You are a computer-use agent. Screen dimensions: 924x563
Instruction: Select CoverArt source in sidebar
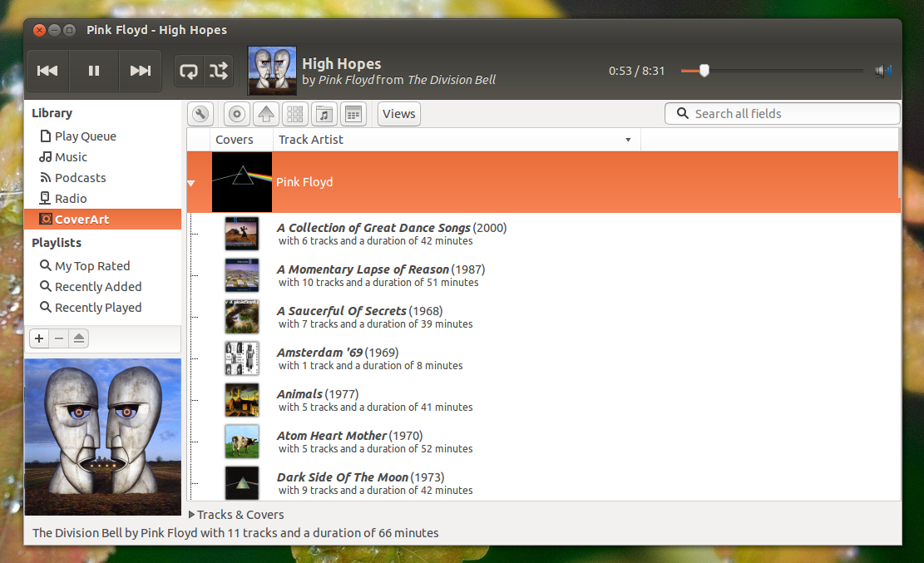tap(102, 220)
